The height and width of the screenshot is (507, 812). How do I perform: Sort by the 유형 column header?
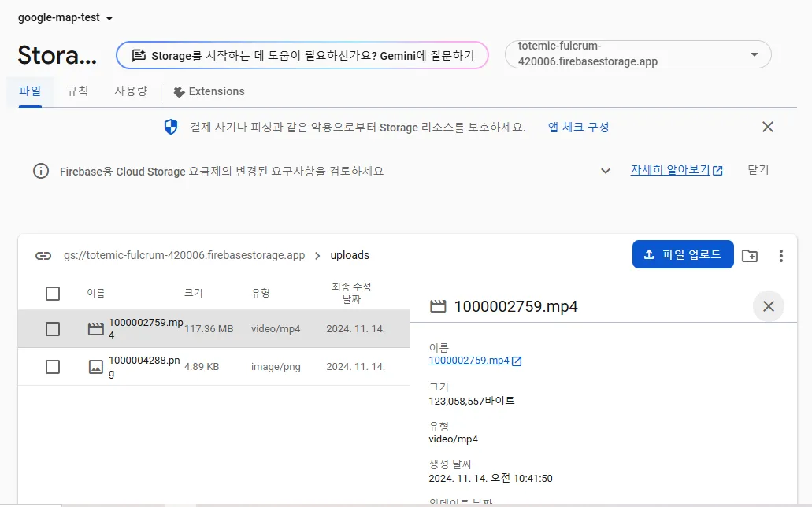click(261, 293)
